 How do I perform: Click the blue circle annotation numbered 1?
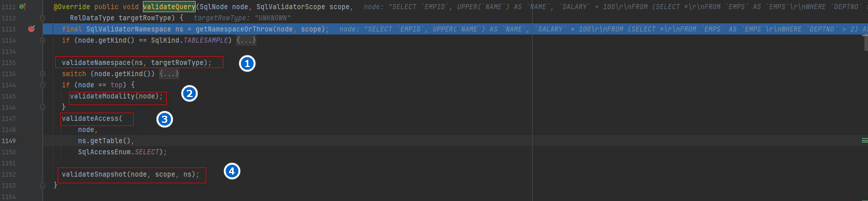coord(247,63)
